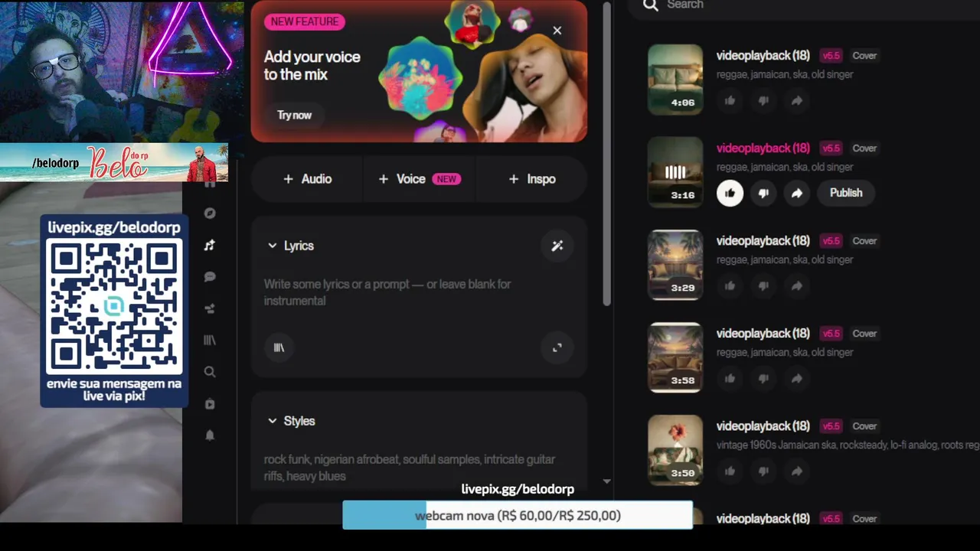
Task: Click the library icon inside Lyrics box
Action: tap(279, 347)
